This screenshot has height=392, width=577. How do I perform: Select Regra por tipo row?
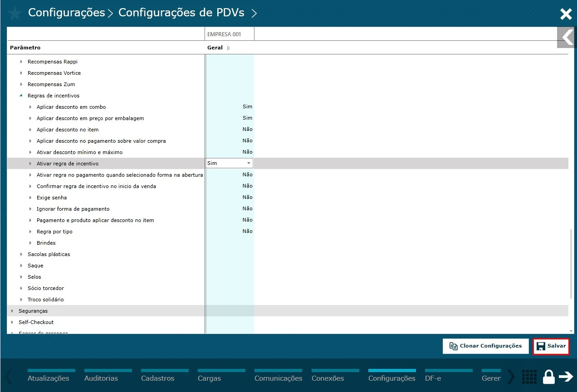pos(54,232)
